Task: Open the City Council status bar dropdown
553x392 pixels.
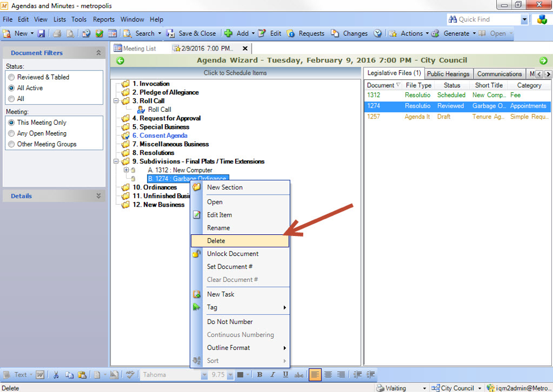Action: coord(480,388)
